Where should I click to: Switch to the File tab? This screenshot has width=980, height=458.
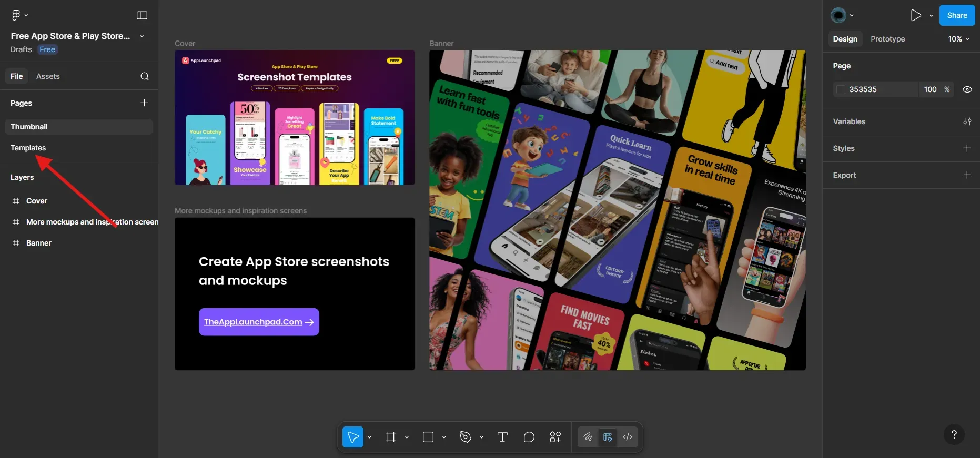[17, 76]
